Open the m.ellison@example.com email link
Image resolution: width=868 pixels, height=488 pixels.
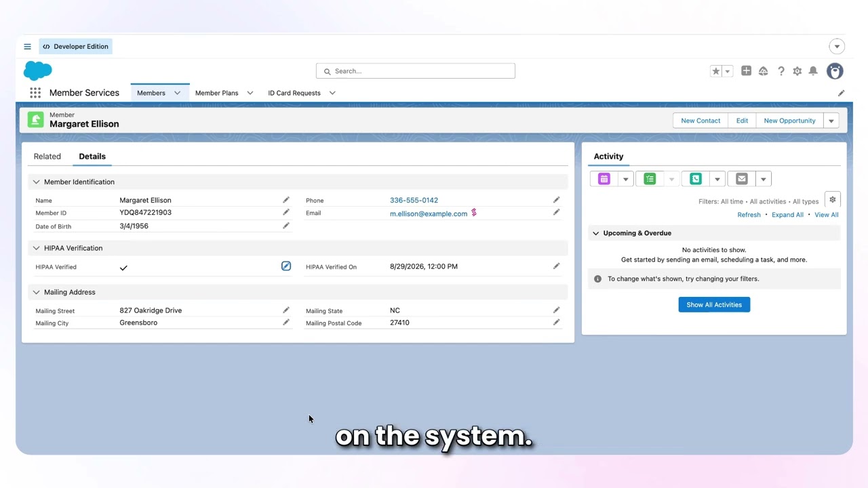(x=429, y=213)
